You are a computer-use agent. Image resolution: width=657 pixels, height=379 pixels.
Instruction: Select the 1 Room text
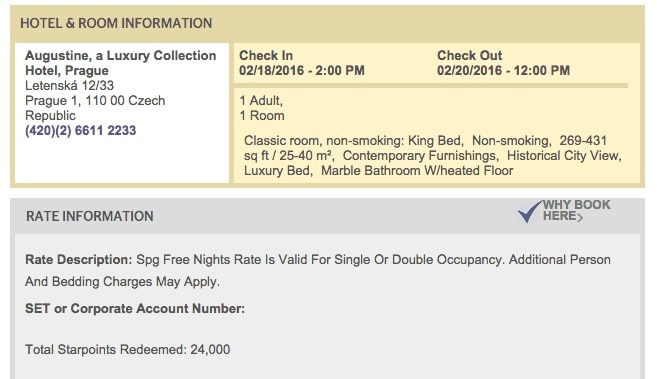point(262,116)
